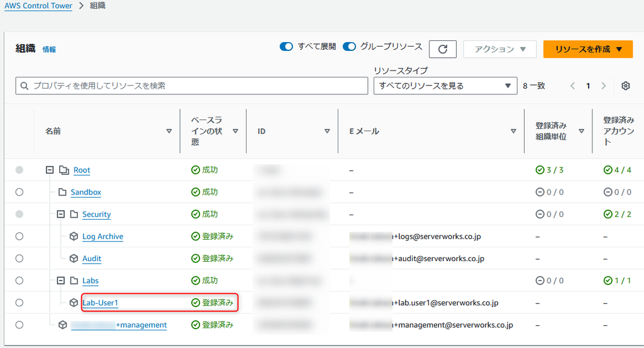Click the 8 一致 match count text
Screen dimensions: 644x348
pyautogui.click(x=534, y=86)
